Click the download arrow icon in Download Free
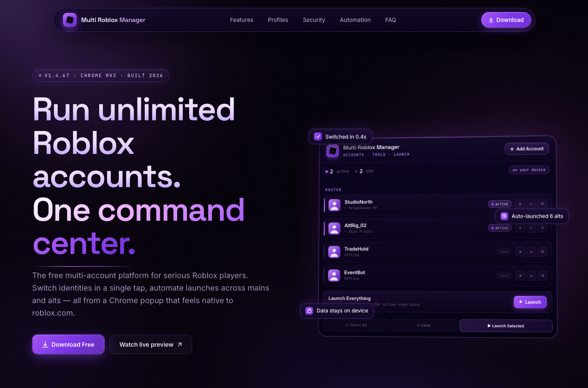The image size is (588, 388). [45, 344]
